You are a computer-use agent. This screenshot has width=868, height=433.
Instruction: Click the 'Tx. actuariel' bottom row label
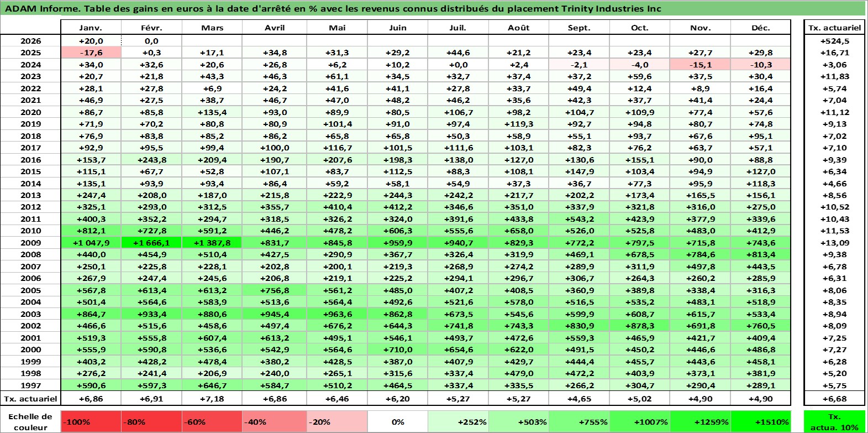point(30,398)
